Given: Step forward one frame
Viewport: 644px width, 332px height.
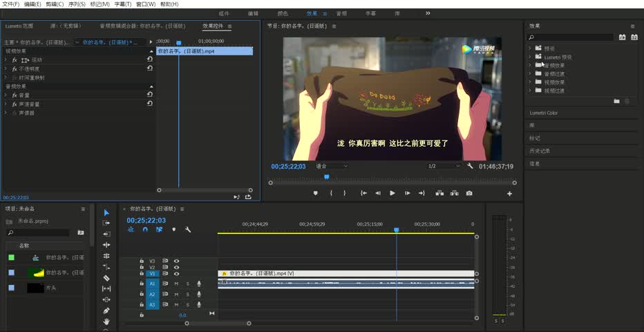Looking at the screenshot, I should pos(408,193).
